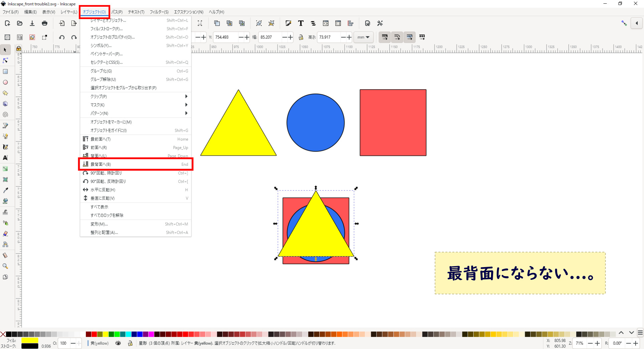The height and width of the screenshot is (349, 644).
Task: Choose 90°回転、時計回り from the menu
Action: coord(107,173)
